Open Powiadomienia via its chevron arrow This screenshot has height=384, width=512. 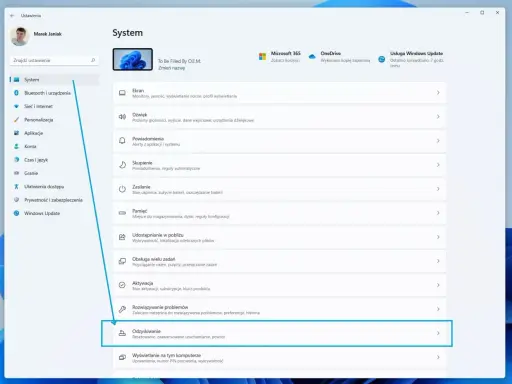pyautogui.click(x=438, y=141)
